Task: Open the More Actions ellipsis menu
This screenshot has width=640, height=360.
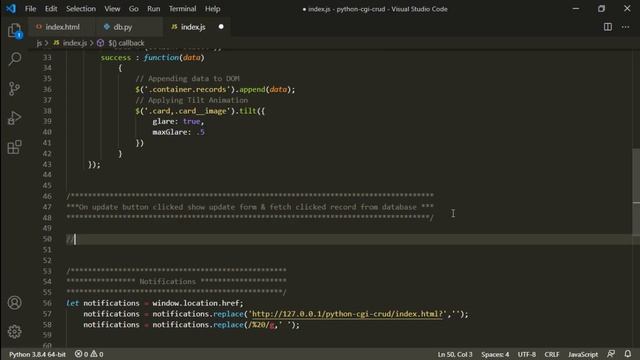Action: [625, 27]
